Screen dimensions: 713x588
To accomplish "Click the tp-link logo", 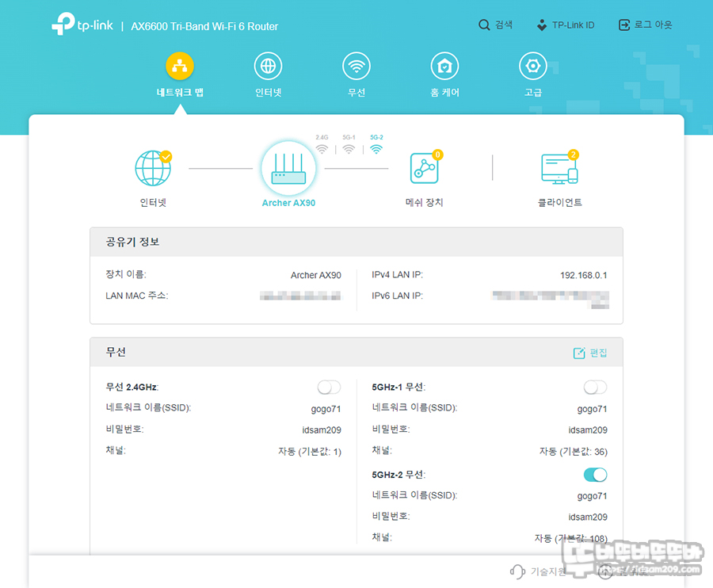I will click(82, 24).
